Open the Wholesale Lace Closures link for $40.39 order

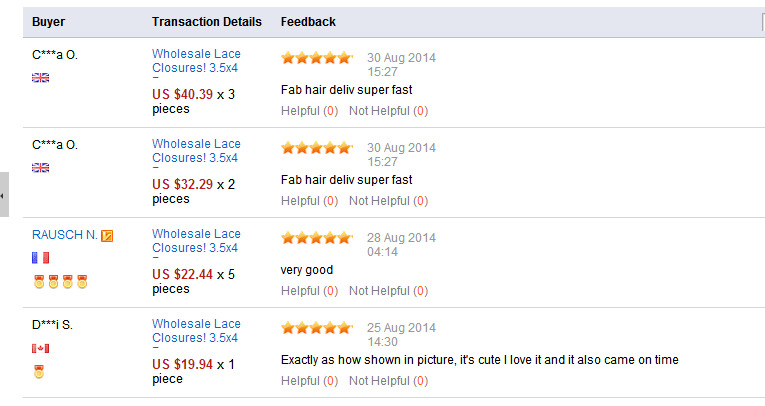196,61
